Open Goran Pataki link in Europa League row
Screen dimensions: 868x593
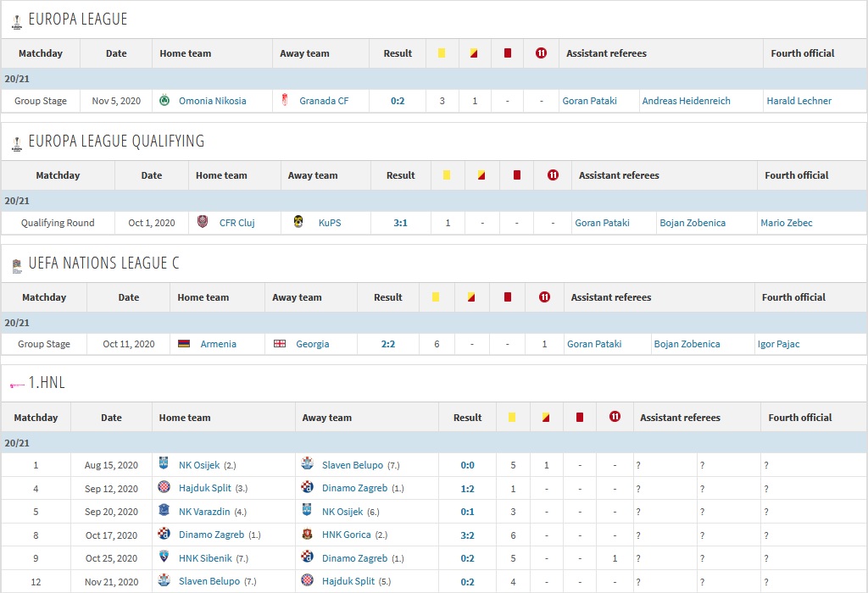pos(590,101)
